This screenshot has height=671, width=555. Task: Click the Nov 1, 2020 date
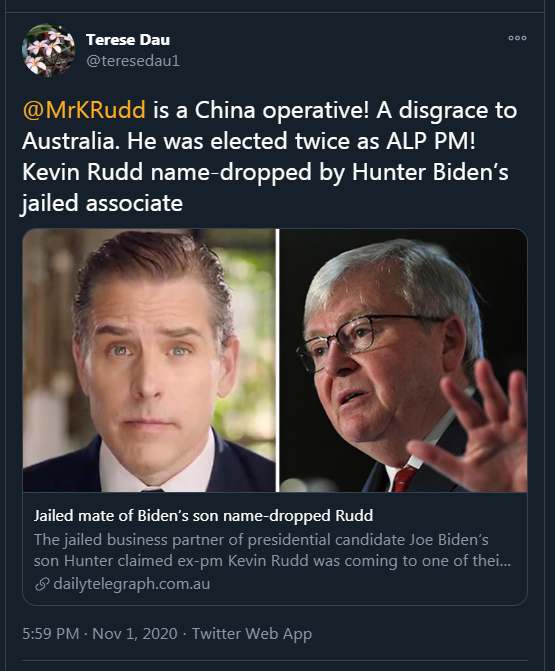click(135, 633)
